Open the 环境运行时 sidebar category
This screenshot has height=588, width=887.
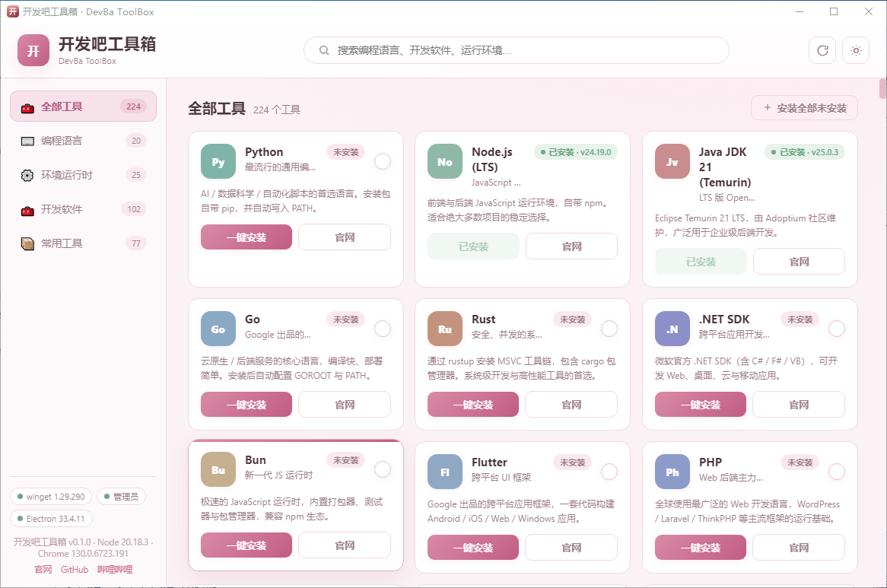pyautogui.click(x=83, y=175)
